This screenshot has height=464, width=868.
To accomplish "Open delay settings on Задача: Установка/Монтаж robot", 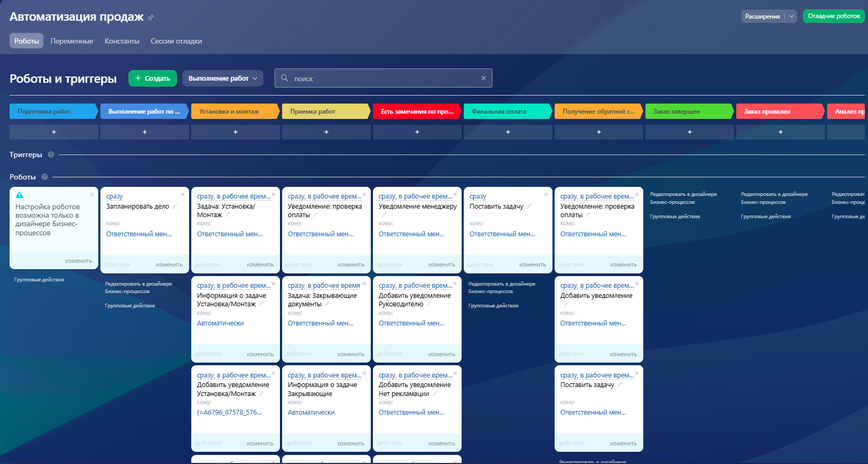I will point(234,196).
